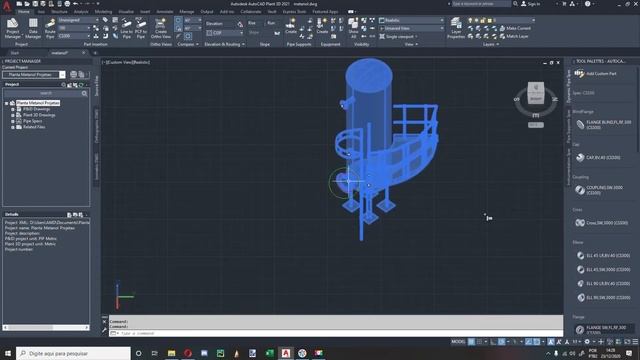The height and width of the screenshot is (360, 640).
Task: Switch to the Home ribbon tab
Action: point(24,11)
